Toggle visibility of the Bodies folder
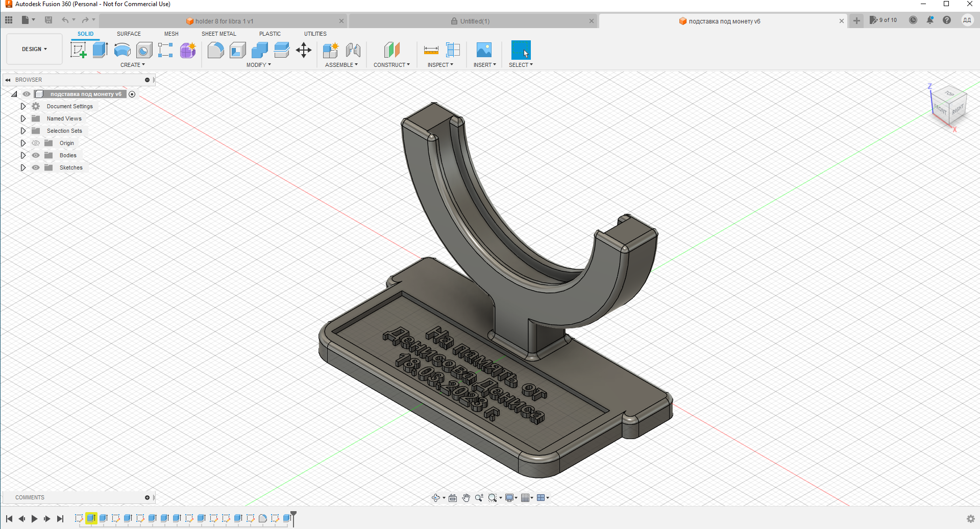The height and width of the screenshot is (529, 980). click(x=36, y=155)
